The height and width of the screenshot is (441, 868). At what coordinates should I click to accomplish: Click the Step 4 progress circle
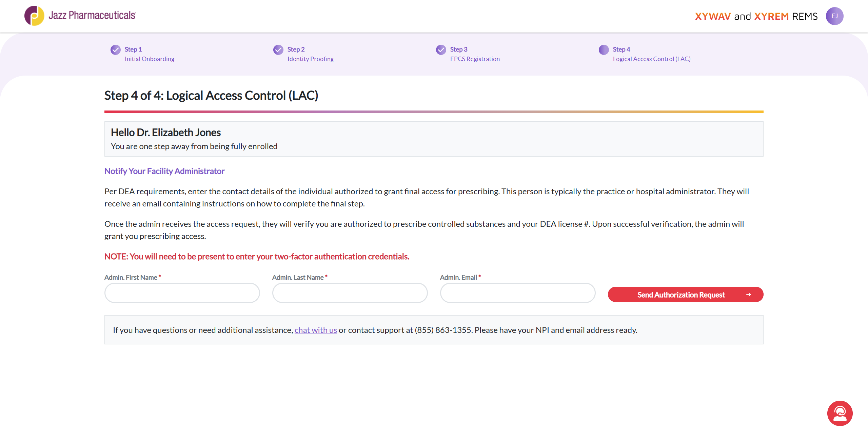(x=604, y=50)
